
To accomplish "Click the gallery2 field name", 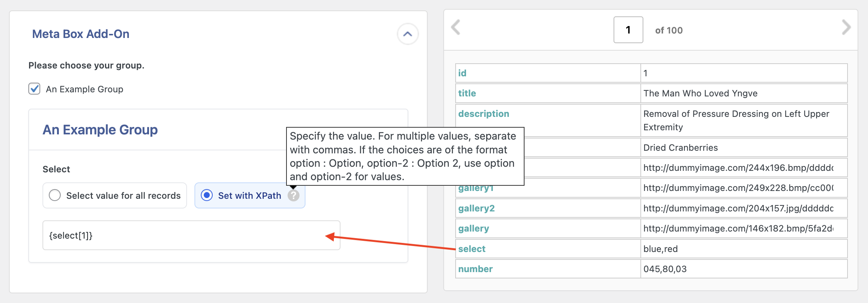I will [x=476, y=208].
